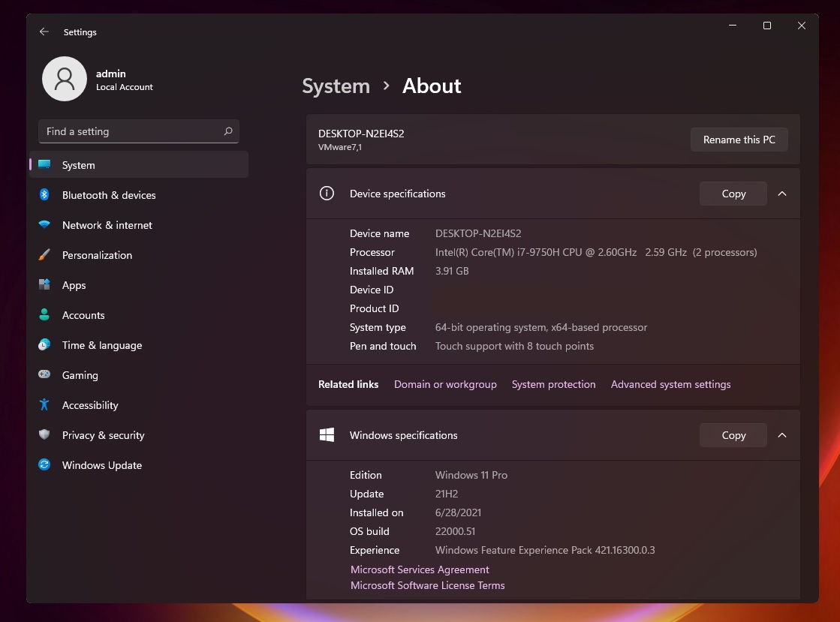Image resolution: width=840 pixels, height=622 pixels.
Task: Go to the Apps settings page
Action: 74,285
